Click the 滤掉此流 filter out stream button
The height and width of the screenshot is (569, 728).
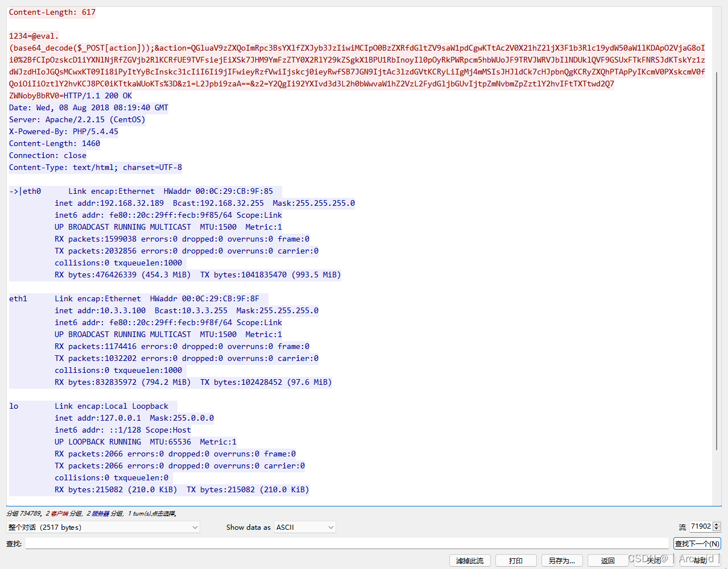pyautogui.click(x=470, y=560)
